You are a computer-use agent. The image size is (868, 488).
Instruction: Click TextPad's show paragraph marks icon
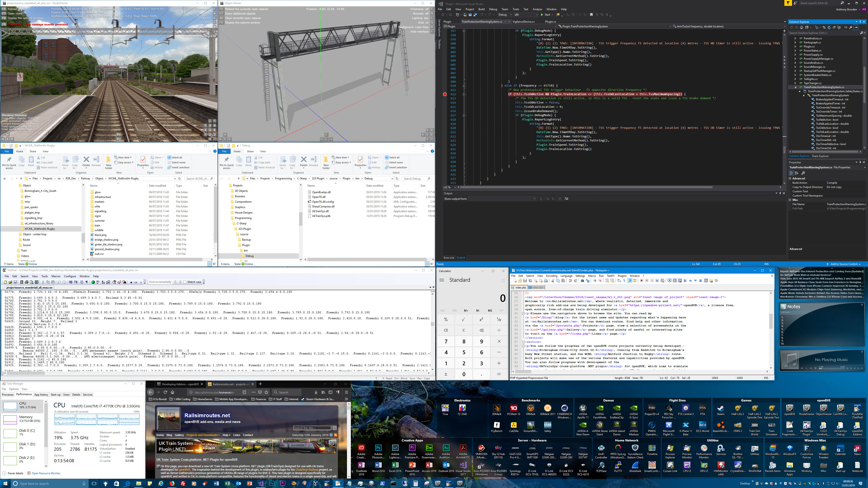coord(87,282)
